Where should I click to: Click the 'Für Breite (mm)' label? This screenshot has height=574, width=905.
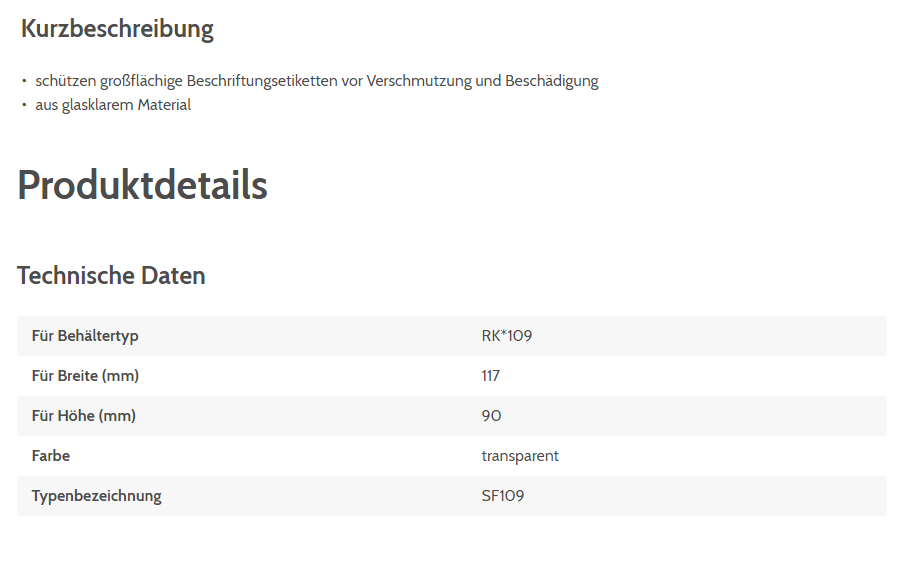tap(85, 376)
